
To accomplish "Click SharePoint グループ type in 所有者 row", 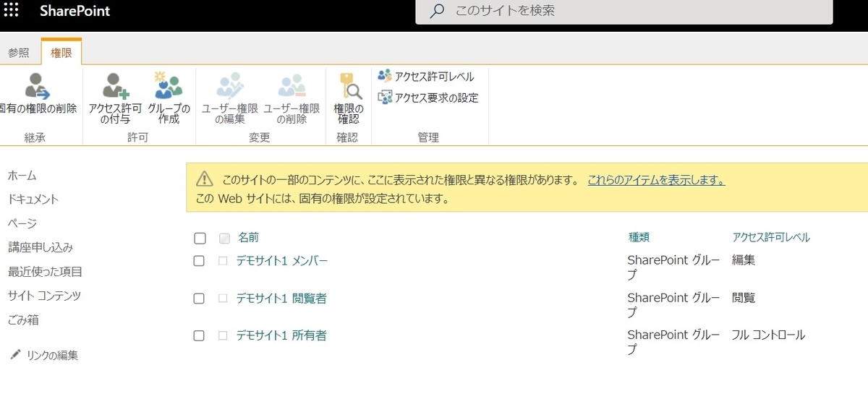I will [673, 343].
